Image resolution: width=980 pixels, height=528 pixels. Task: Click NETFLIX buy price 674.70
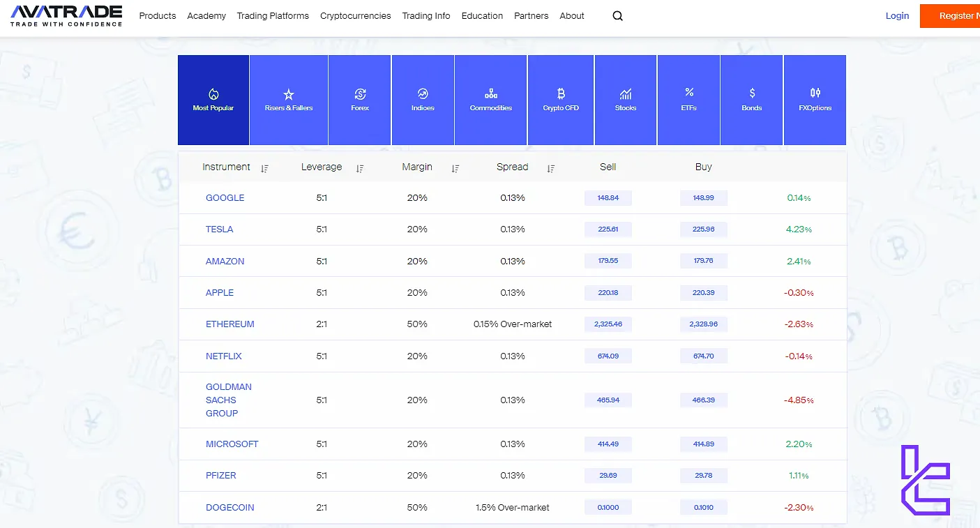[x=704, y=356]
